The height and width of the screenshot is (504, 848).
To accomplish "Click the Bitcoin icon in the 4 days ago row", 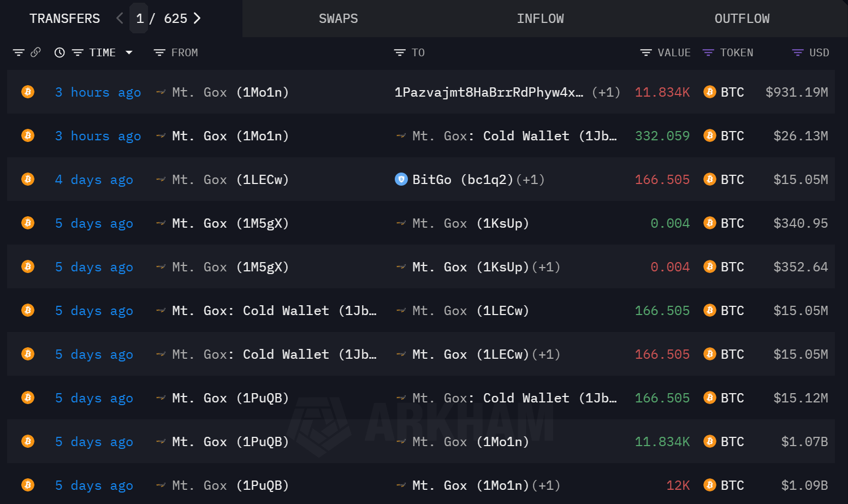I will pos(27,179).
